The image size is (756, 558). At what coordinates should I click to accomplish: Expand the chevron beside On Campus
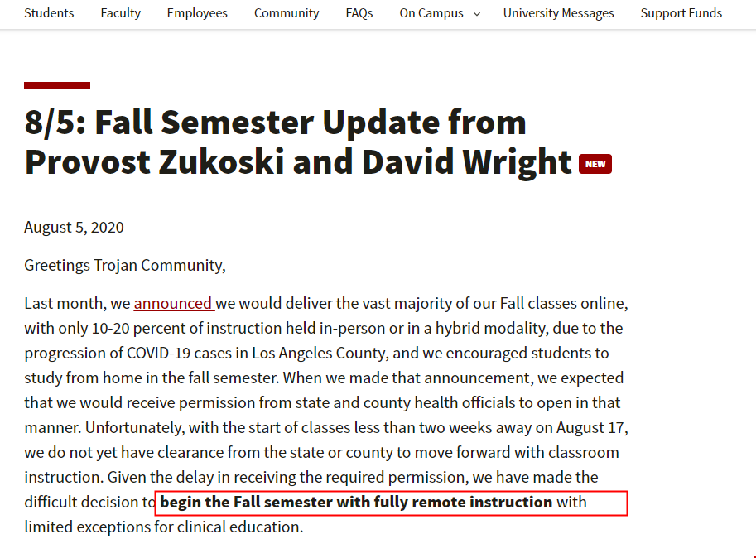[x=477, y=14]
